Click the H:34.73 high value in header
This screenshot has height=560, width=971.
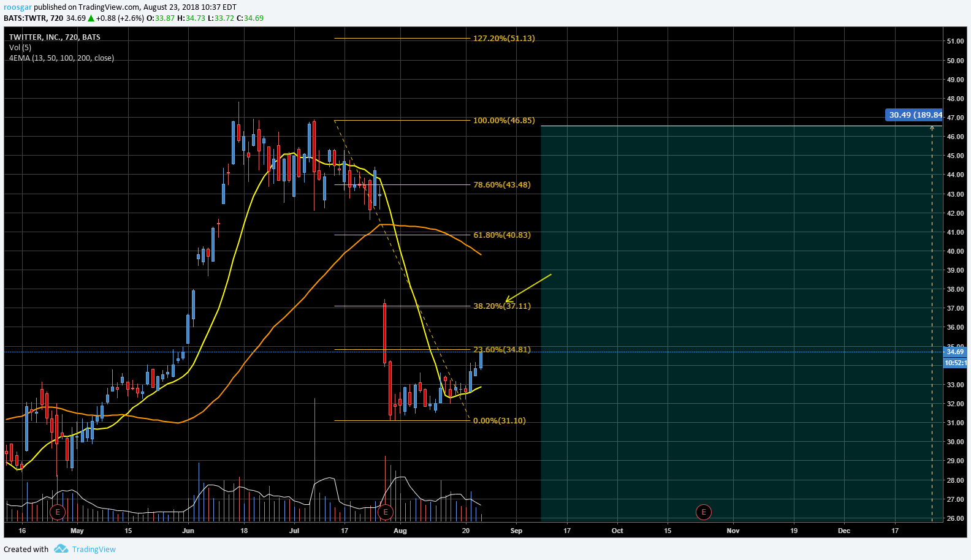click(191, 18)
